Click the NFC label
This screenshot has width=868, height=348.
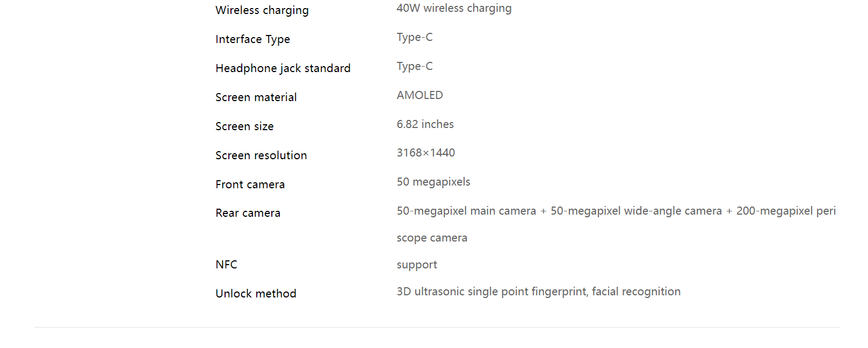coord(226,265)
